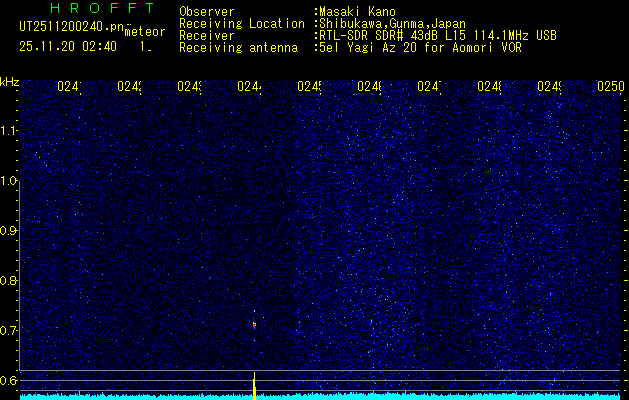Click the 'Receiving Location' label
Image resolution: width=629 pixels, height=400 pixels.
242,24
